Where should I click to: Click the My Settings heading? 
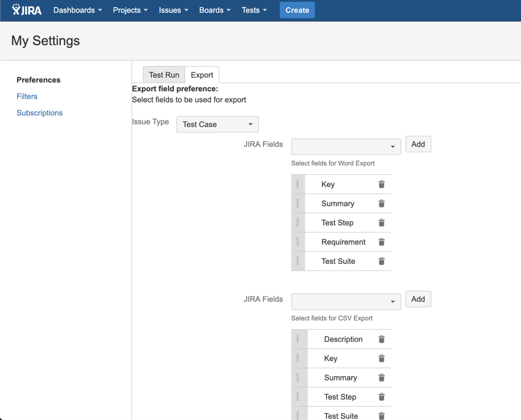coord(46,41)
